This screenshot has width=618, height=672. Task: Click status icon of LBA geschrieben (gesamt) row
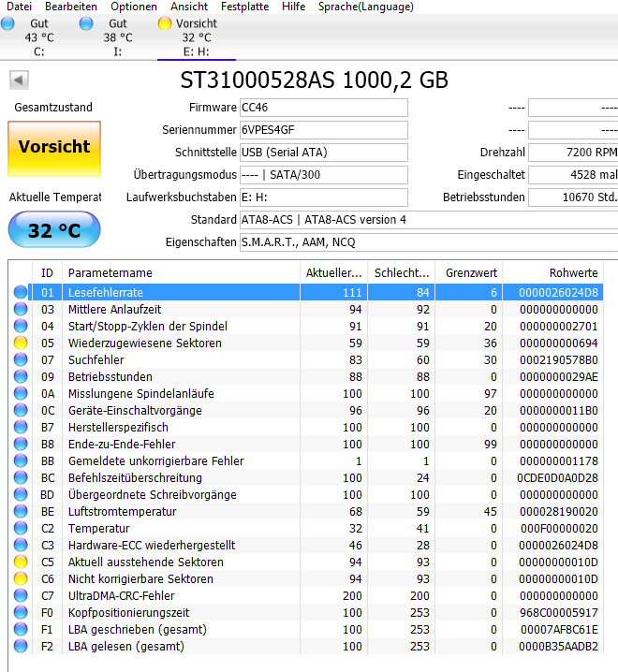click(x=21, y=629)
